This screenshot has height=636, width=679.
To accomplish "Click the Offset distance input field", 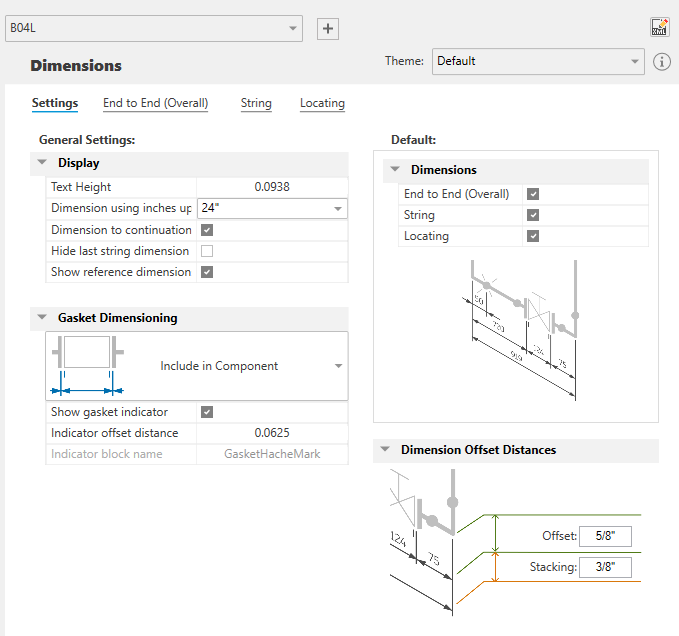I will tap(605, 536).
